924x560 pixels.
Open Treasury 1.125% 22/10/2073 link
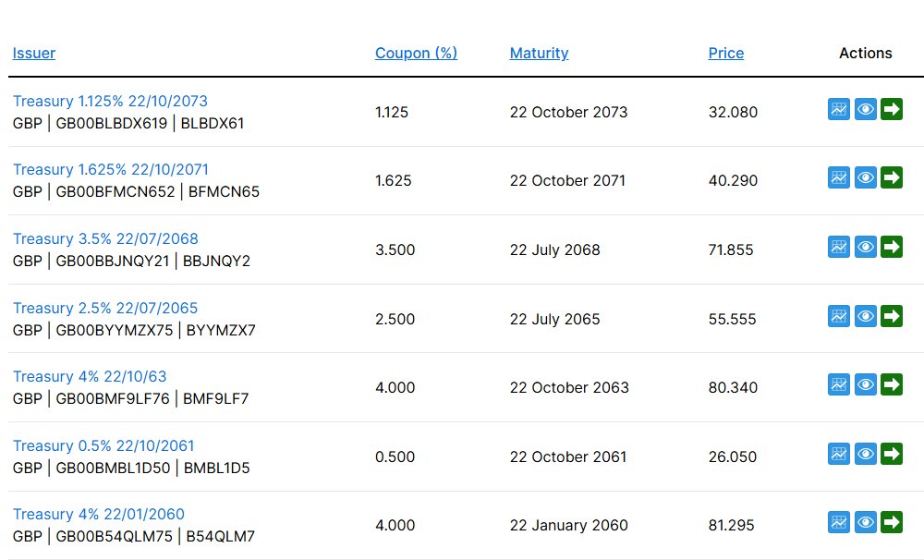point(110,102)
